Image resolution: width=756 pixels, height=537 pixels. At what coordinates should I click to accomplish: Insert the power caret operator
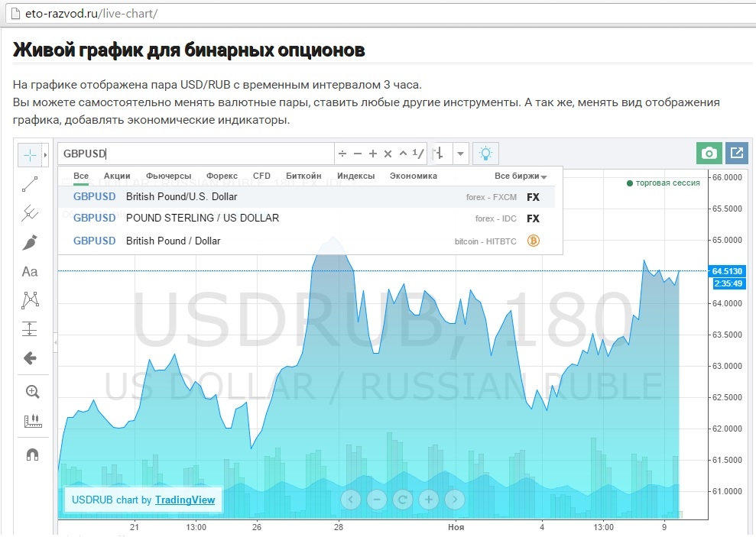coord(403,154)
